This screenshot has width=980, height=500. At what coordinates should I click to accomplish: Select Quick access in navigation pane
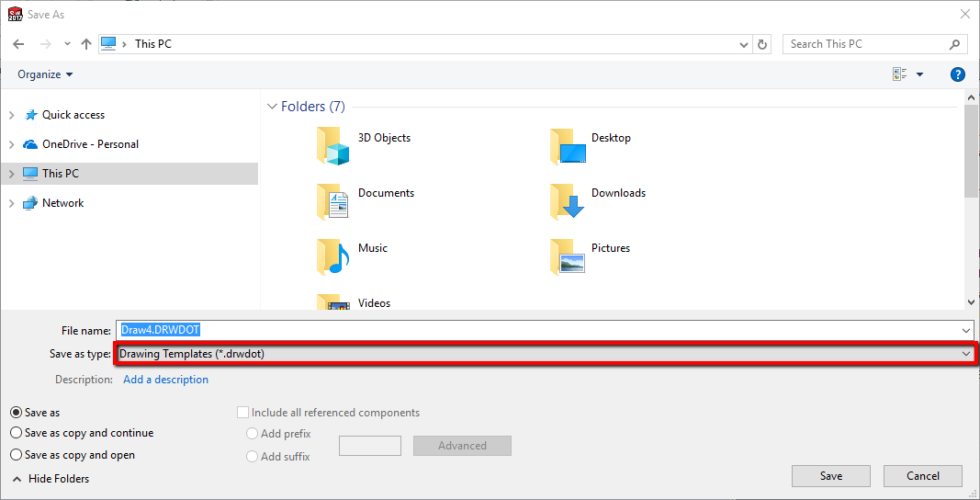[73, 115]
